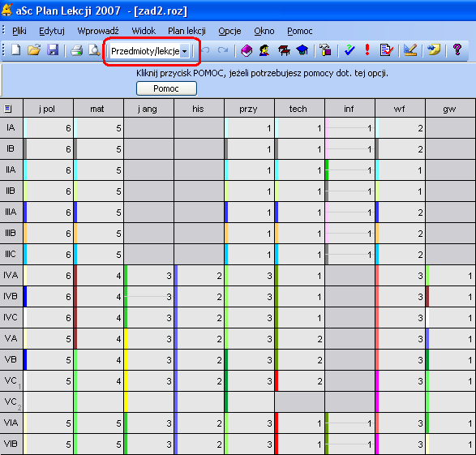Click the Pomoc button below the hint
Screen dimensions: 476x455
(x=166, y=88)
